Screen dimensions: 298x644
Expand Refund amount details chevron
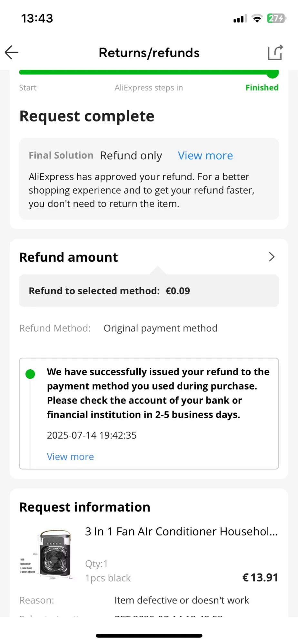pos(272,257)
